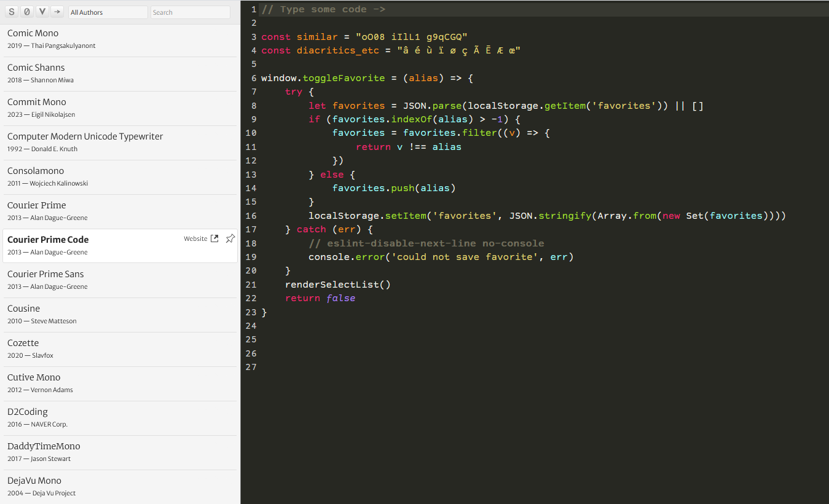Open the external link icon beside Website
829x504 pixels.
coord(214,238)
